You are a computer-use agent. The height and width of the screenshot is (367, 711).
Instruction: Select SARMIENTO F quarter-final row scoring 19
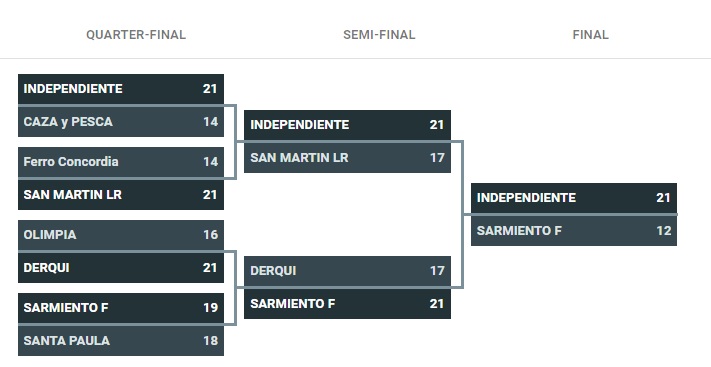pos(121,308)
